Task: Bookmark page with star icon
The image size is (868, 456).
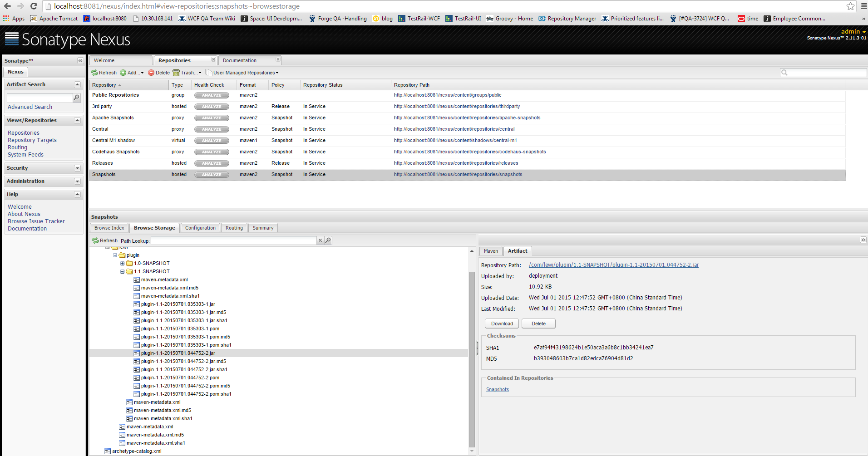Action: pos(850,6)
